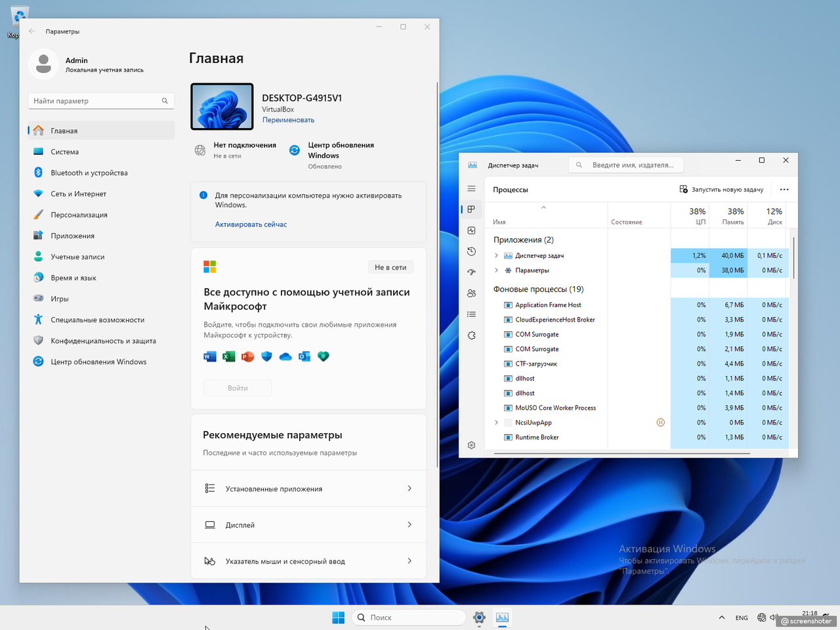Sort processes by Память column header

coord(728,216)
